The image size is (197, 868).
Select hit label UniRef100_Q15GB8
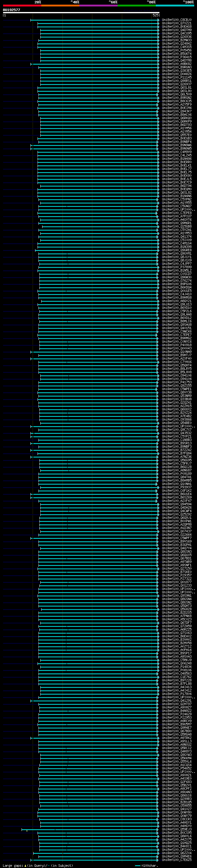177,226
